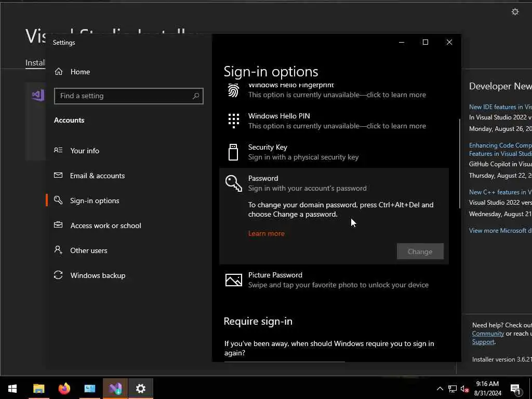Open Windows backup page
This screenshot has width=532, height=399.
point(98,275)
